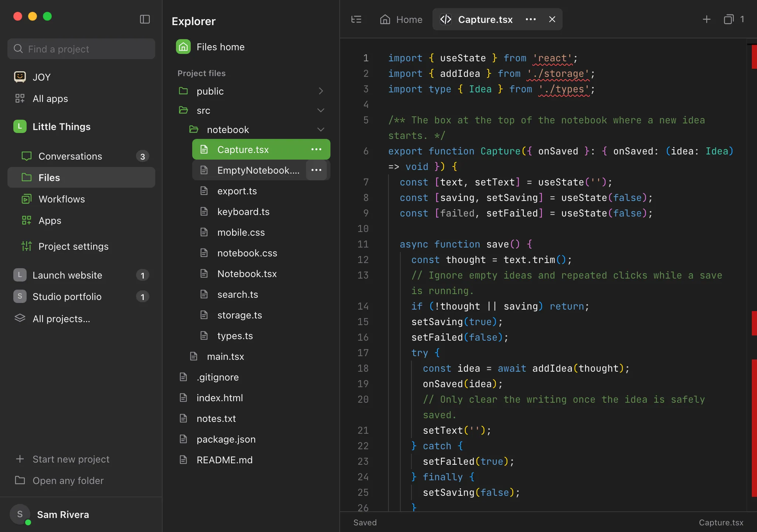Open export.ts in the file tree
The width and height of the screenshot is (757, 532).
pyautogui.click(x=261, y=191)
